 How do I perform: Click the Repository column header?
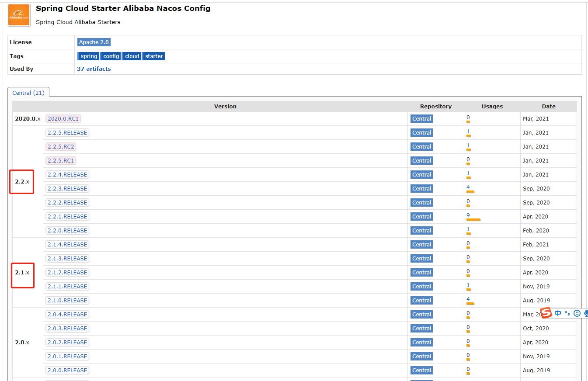436,107
